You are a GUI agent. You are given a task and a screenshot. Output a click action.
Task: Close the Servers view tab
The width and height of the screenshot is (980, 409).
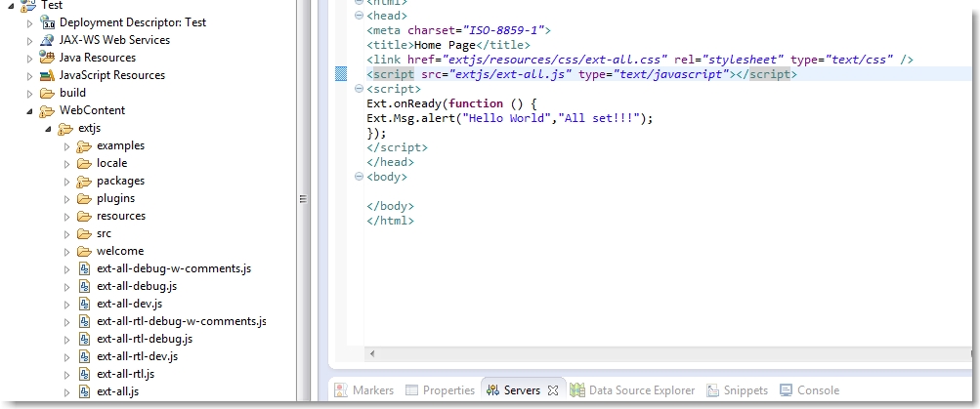pyautogui.click(x=552, y=390)
